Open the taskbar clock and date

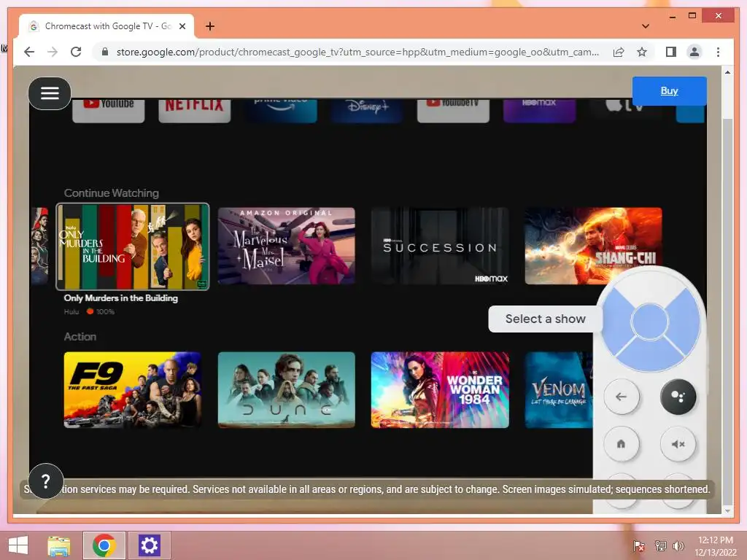[x=716, y=545]
